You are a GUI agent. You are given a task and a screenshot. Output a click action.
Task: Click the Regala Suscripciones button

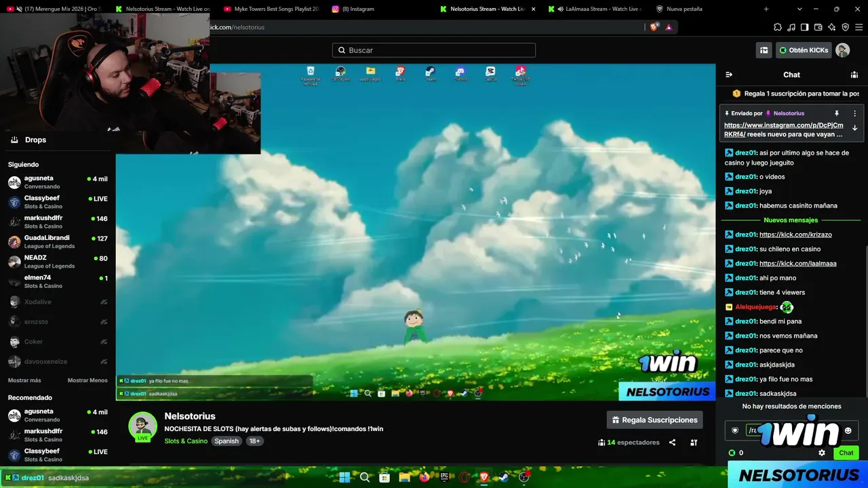click(654, 420)
